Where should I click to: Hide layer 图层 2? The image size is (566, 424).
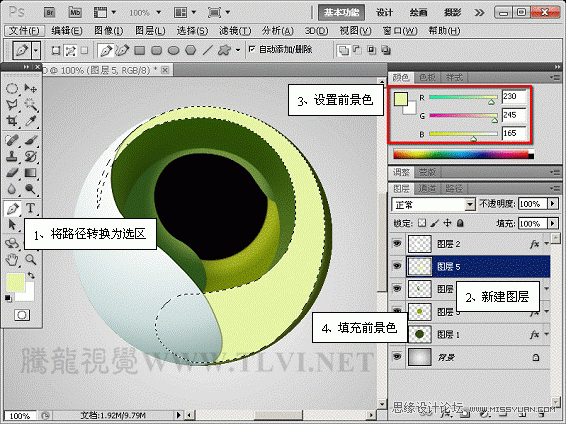(397, 244)
